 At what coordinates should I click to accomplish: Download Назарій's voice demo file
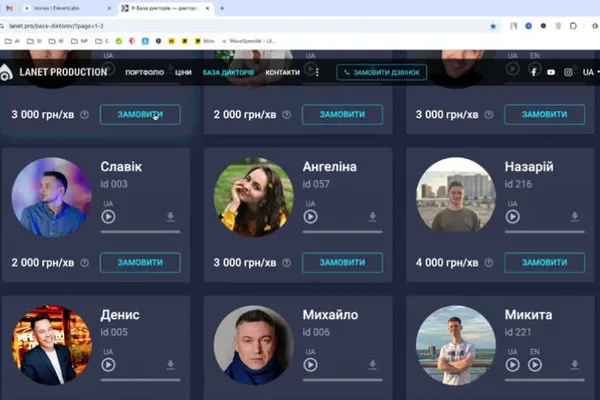tap(574, 217)
